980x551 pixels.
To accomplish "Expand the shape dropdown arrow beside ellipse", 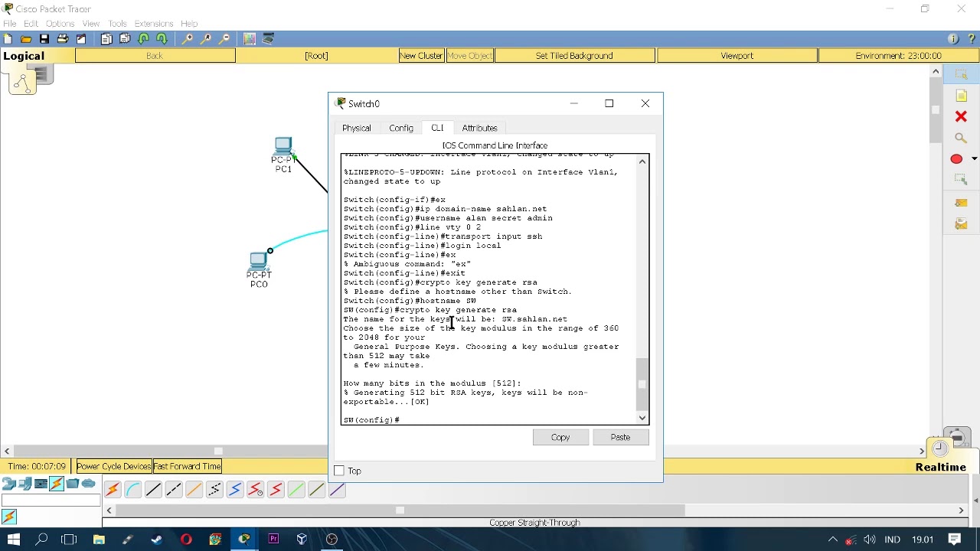I will [974, 159].
